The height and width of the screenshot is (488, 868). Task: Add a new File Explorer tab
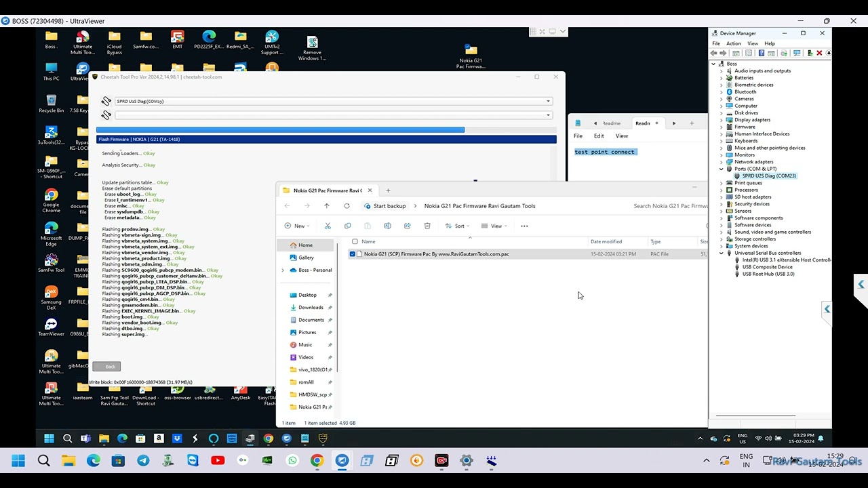point(388,190)
